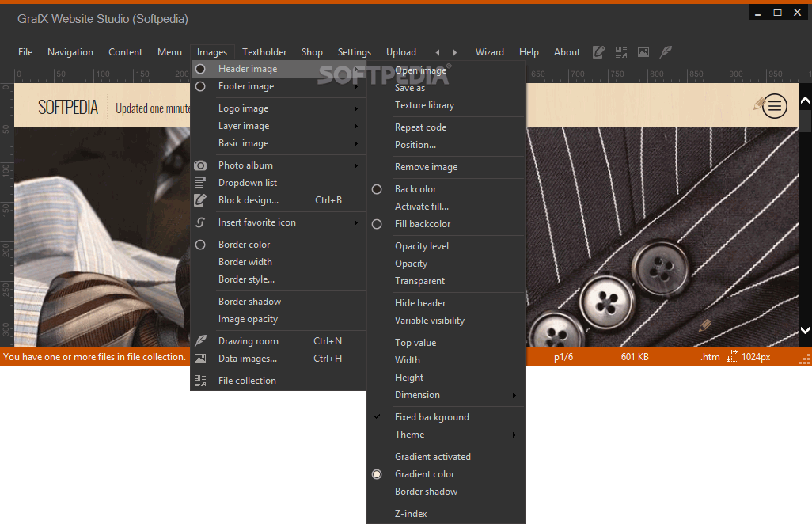
Task: Select Image opacity entry
Action: [248, 320]
